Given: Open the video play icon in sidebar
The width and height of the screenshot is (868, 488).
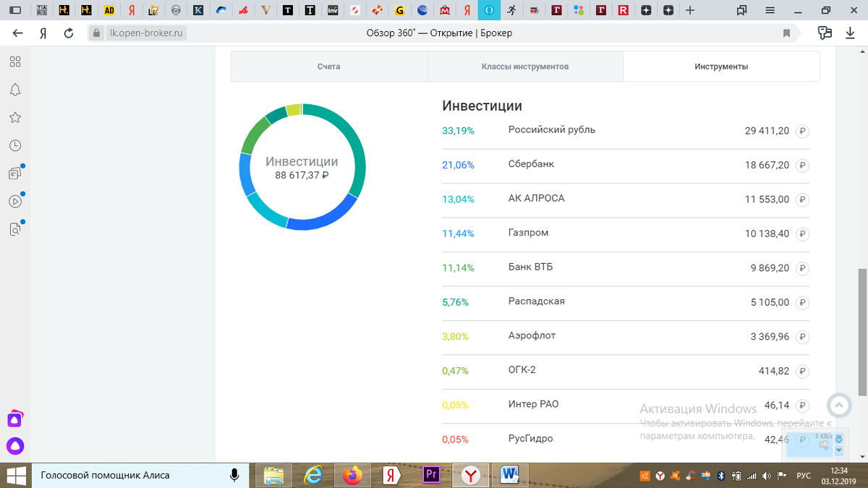Looking at the screenshot, I should coord(14,202).
